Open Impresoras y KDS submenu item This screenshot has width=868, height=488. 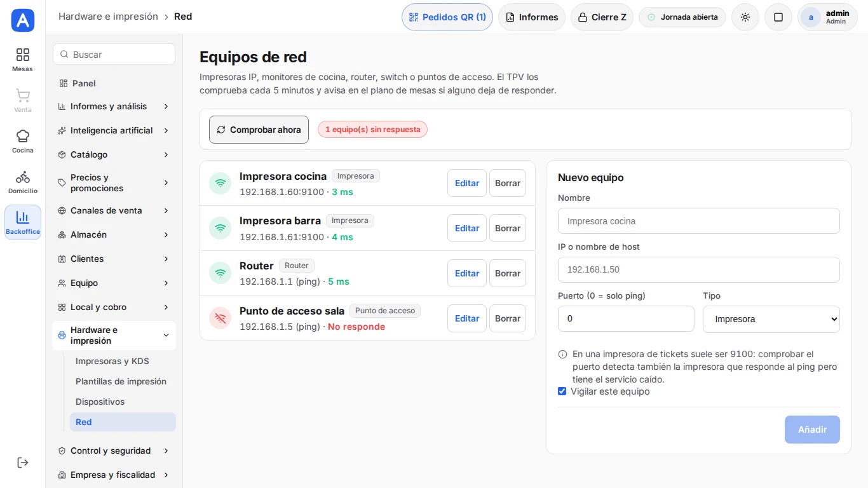click(123, 361)
